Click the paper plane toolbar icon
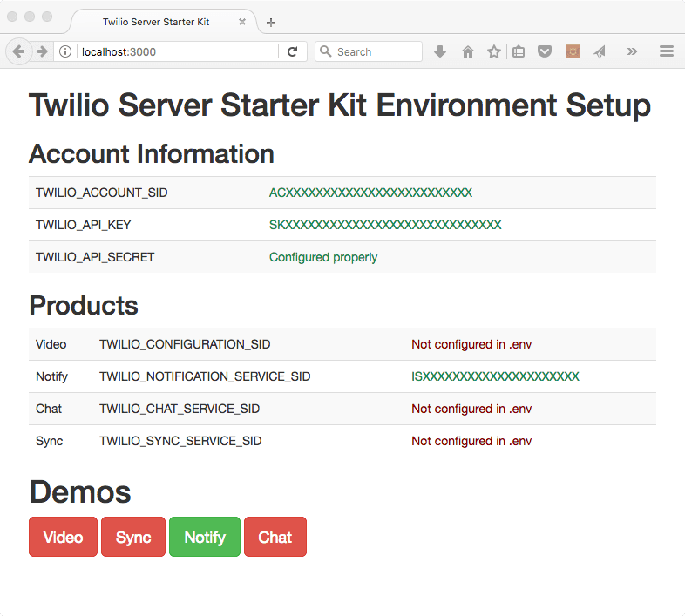685x616 pixels. coord(600,52)
